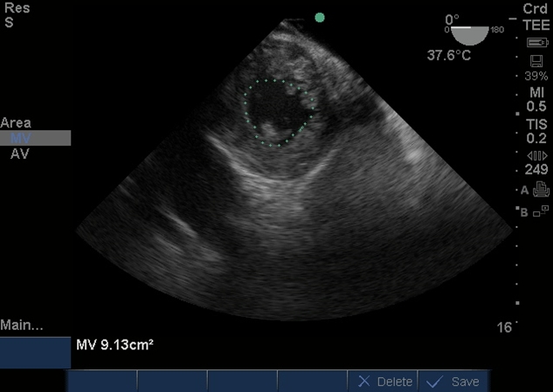Image resolution: width=553 pixels, height=392 pixels.
Task: Click the 39% storage value
Action: (x=536, y=76)
